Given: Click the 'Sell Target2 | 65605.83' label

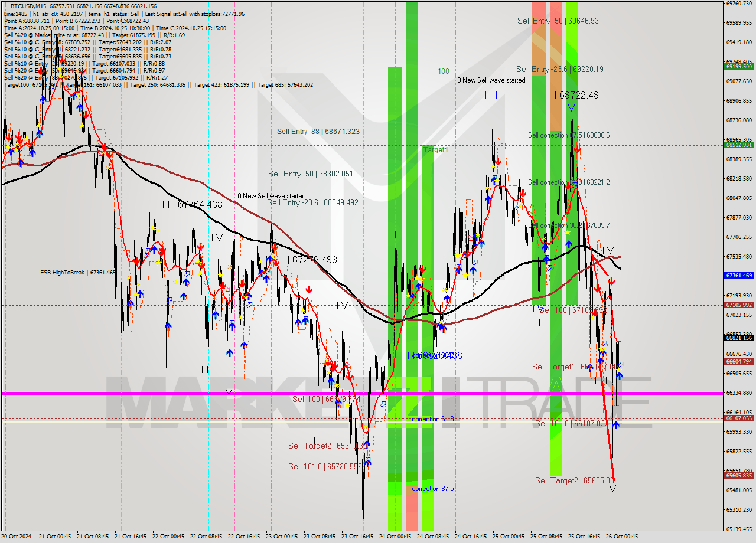Looking at the screenshot, I should (575, 480).
